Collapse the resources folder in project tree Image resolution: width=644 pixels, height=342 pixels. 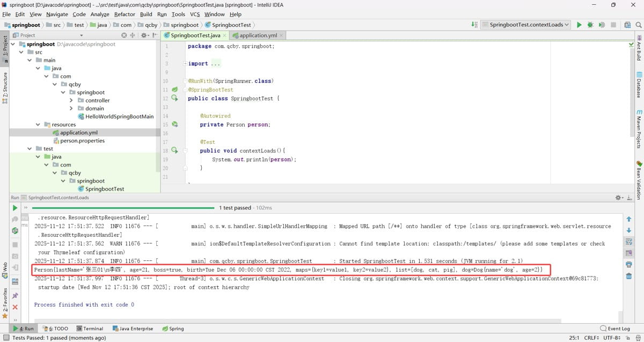pos(38,125)
